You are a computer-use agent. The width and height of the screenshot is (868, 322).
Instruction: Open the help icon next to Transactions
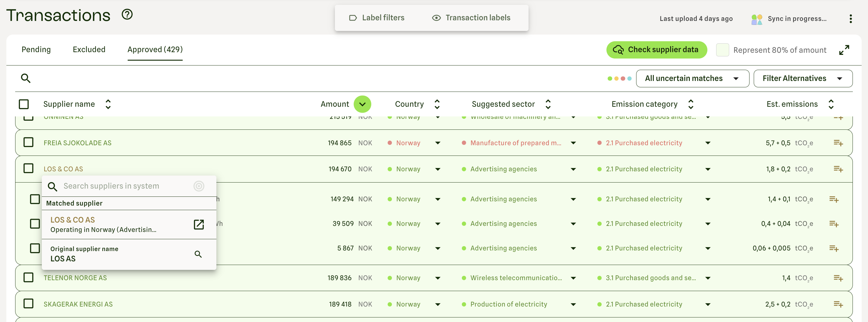coord(127,15)
